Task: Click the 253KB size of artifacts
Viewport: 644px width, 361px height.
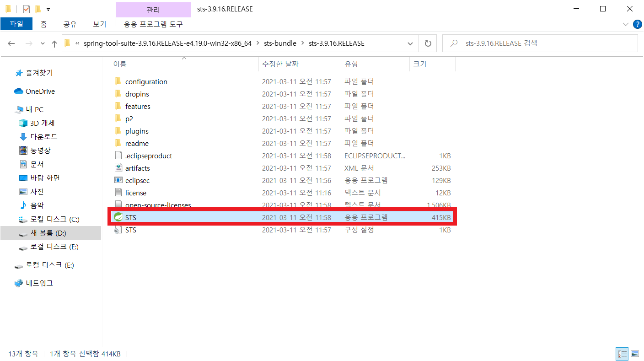Action: pos(441,168)
